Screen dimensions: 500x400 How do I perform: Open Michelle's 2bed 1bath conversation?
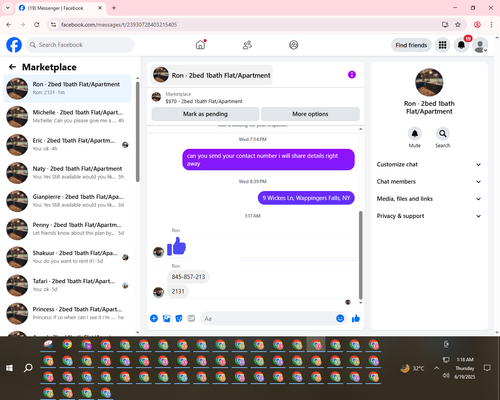67,117
